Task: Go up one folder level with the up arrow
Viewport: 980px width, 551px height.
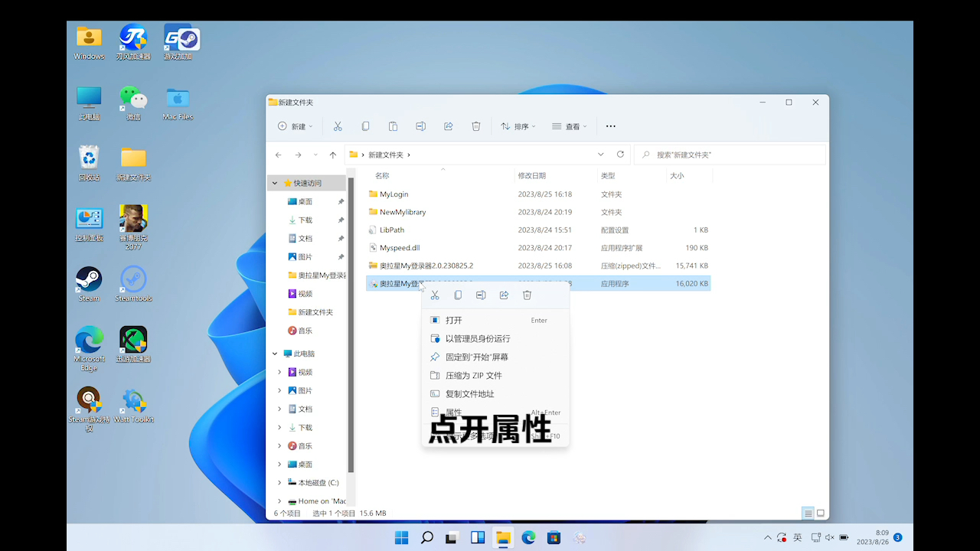Action: tap(332, 155)
